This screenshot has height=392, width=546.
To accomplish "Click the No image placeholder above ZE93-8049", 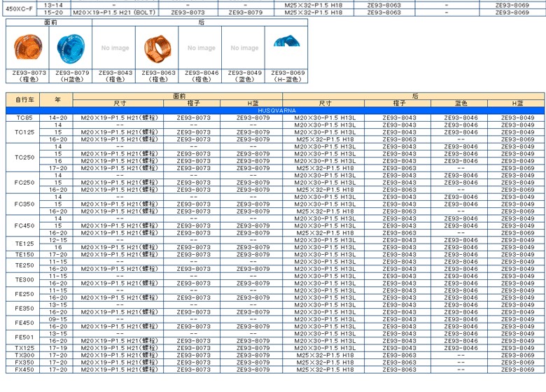I will [x=244, y=48].
